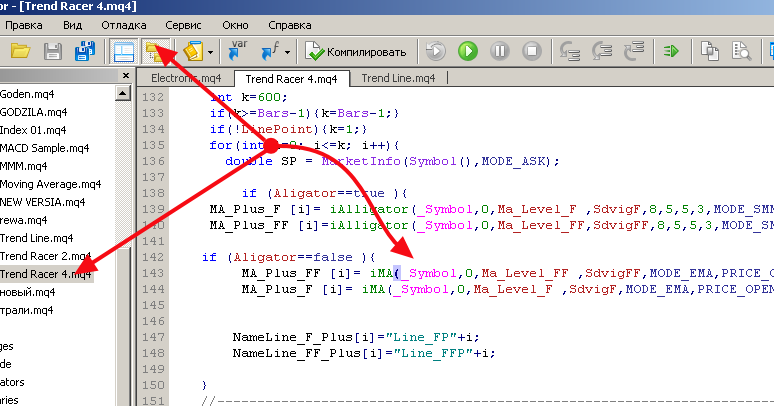
Task: Step over with the second step icon
Action: (602, 51)
